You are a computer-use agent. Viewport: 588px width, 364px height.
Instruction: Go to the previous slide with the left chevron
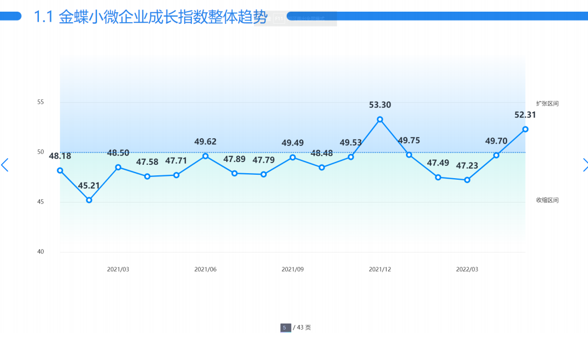point(5,165)
